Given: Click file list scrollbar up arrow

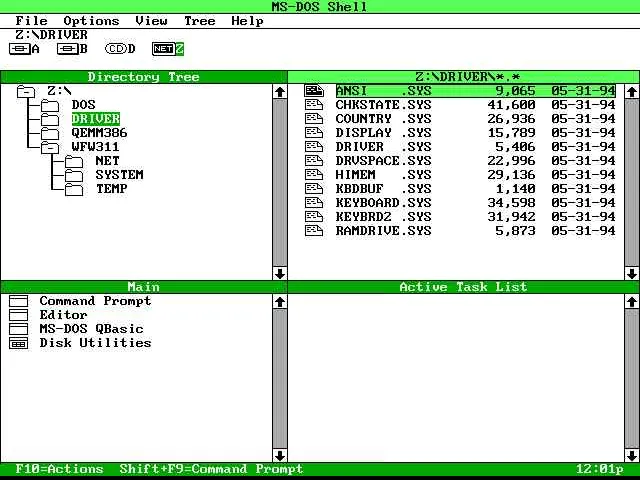Looking at the screenshot, I should click(632, 92).
